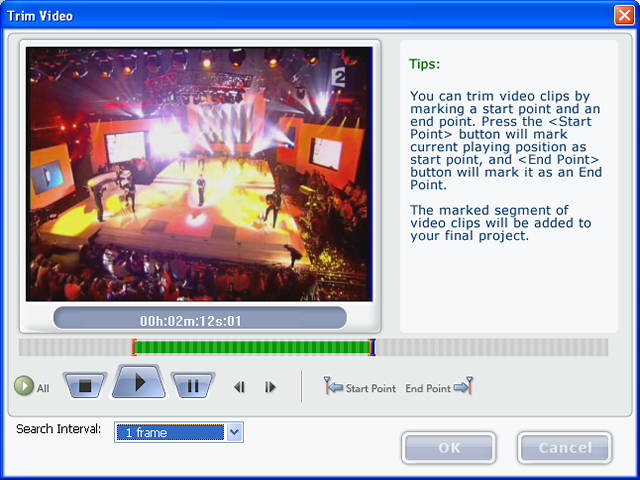
Task: Mark the End Point at current position
Action: (438, 388)
